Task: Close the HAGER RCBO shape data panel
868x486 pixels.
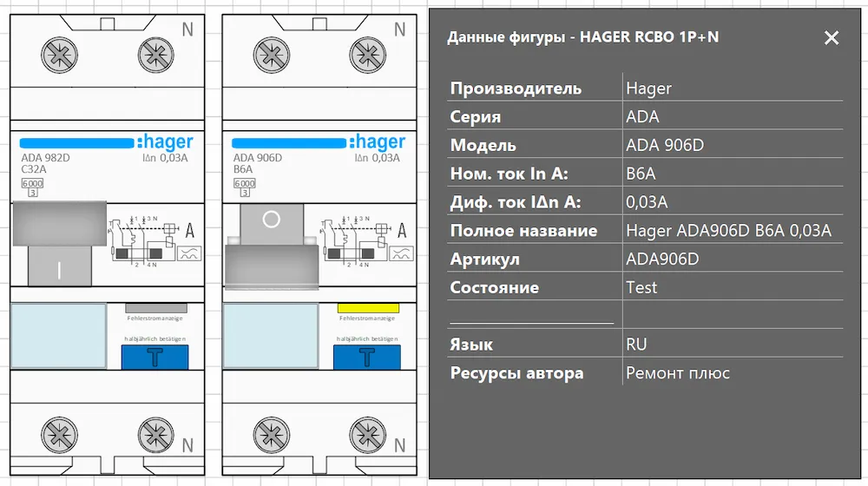Action: click(x=831, y=37)
